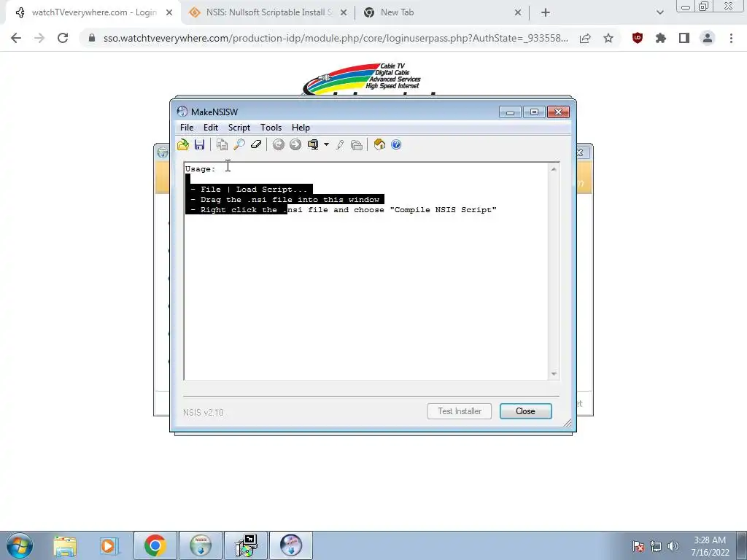Image resolution: width=747 pixels, height=560 pixels.
Task: Open the Edit menu in MakeNSISW
Action: [x=211, y=128]
